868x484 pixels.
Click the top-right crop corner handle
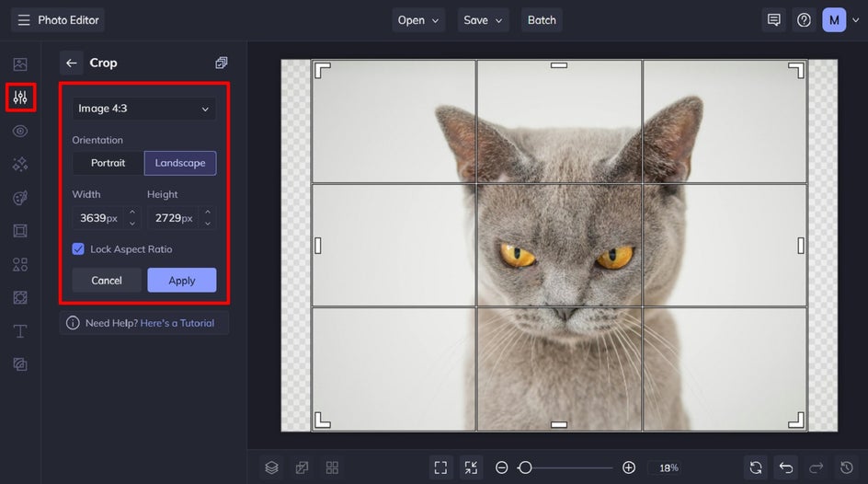click(796, 70)
